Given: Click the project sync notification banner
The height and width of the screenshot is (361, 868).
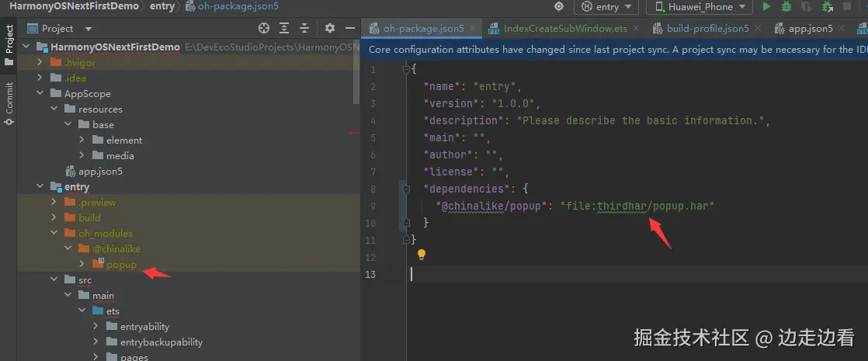Looking at the screenshot, I should 614,49.
